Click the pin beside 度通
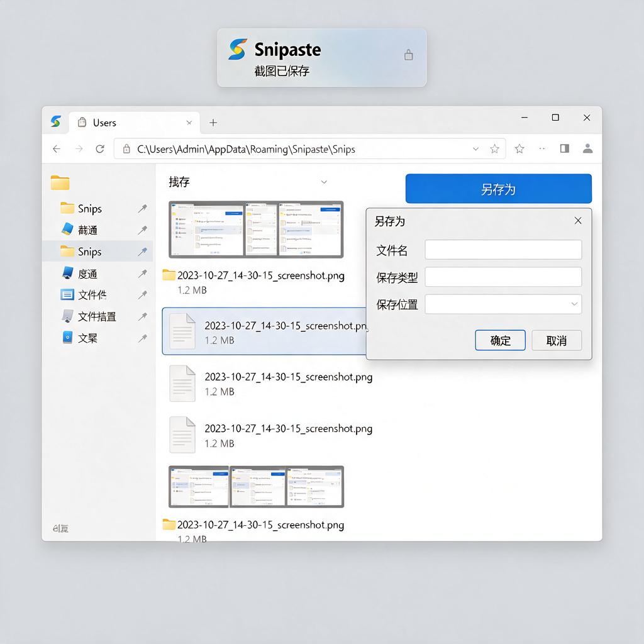The image size is (644, 644). click(x=143, y=273)
